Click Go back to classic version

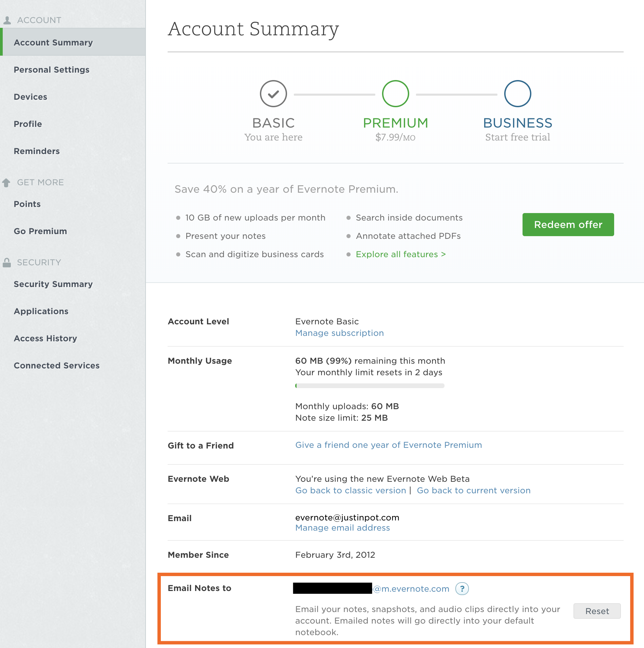(x=351, y=490)
